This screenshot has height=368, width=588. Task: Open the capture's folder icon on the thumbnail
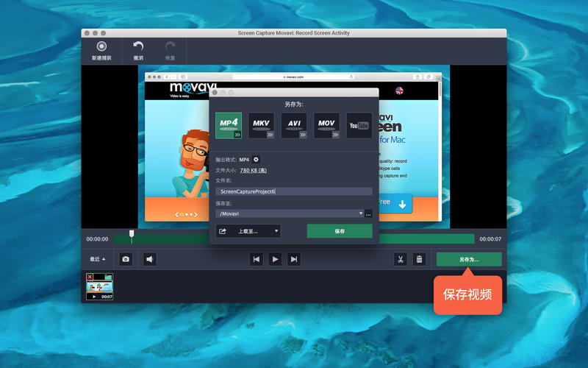point(108,277)
